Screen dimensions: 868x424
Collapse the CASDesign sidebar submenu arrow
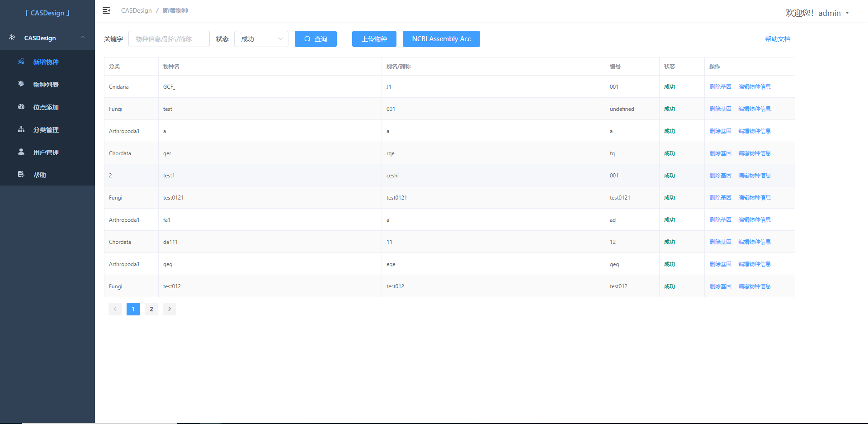coord(83,38)
